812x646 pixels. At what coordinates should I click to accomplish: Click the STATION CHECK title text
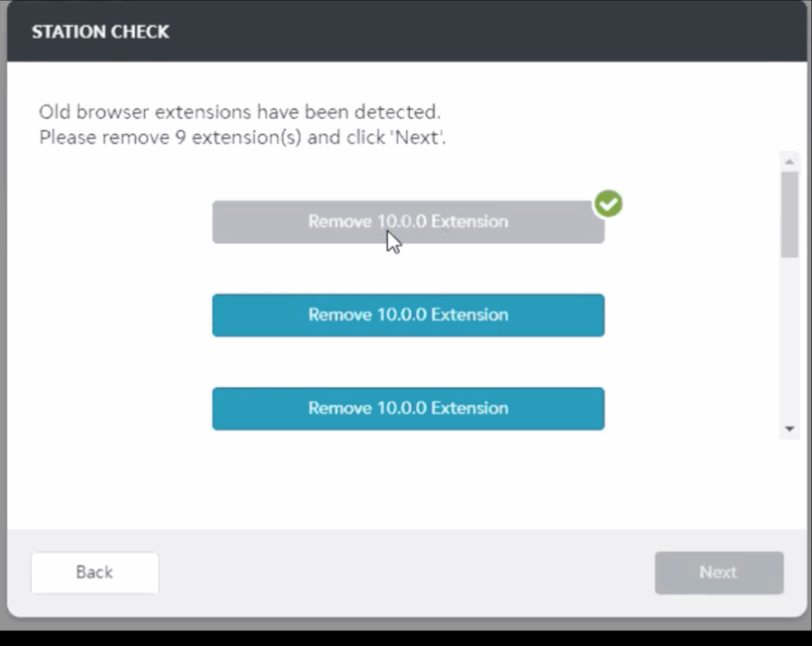click(x=100, y=32)
